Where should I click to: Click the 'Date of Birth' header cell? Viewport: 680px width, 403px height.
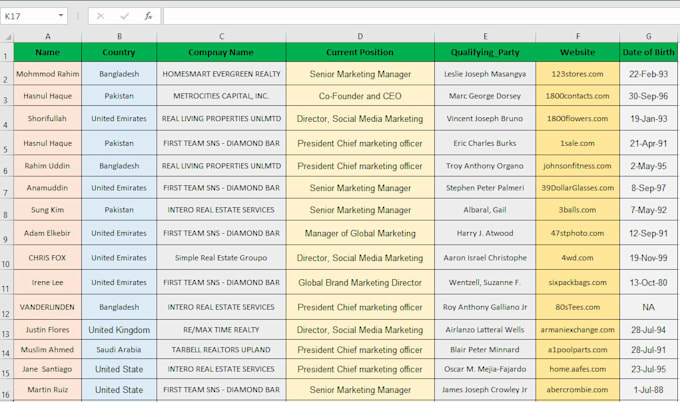649,52
